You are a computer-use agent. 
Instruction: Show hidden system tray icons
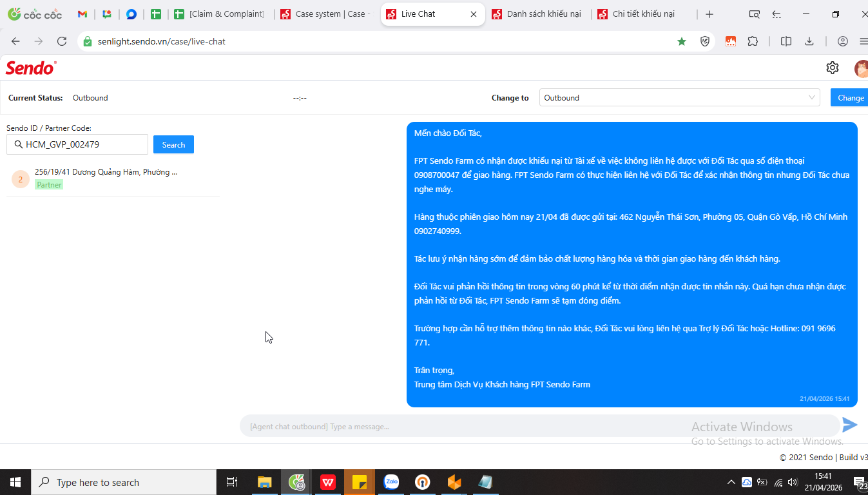[x=731, y=482]
